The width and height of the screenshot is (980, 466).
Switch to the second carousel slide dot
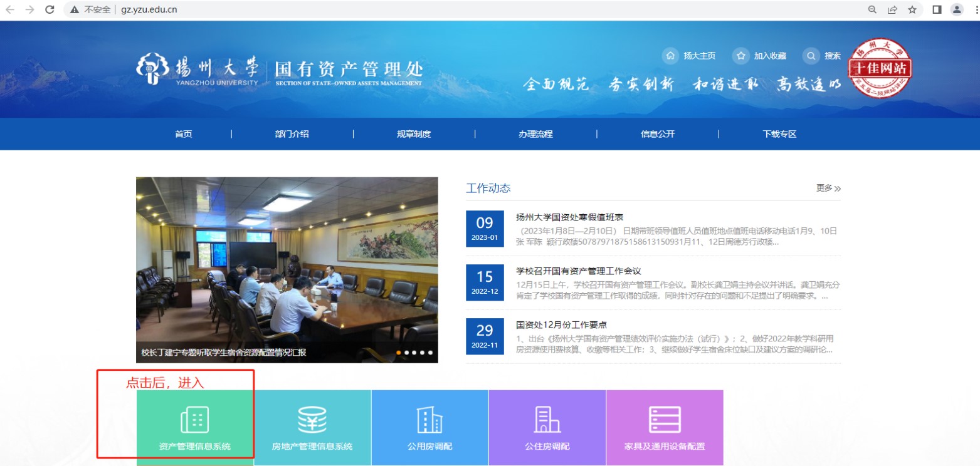[406, 353]
